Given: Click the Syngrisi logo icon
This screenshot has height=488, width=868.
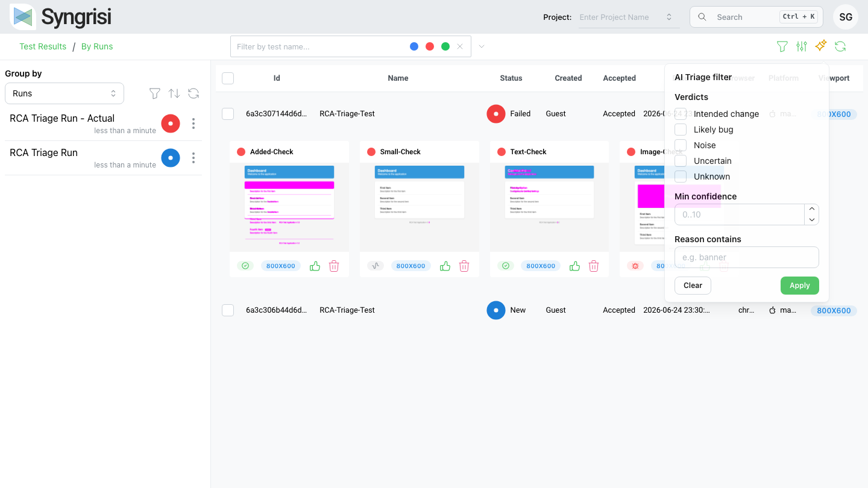Looking at the screenshot, I should (23, 17).
